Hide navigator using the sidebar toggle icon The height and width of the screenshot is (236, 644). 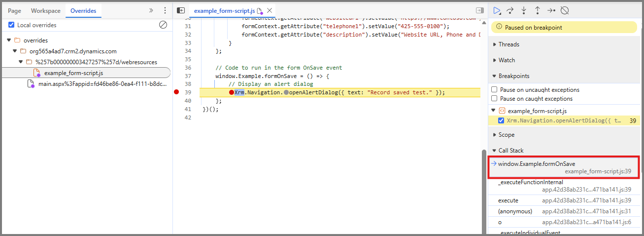[x=181, y=10]
